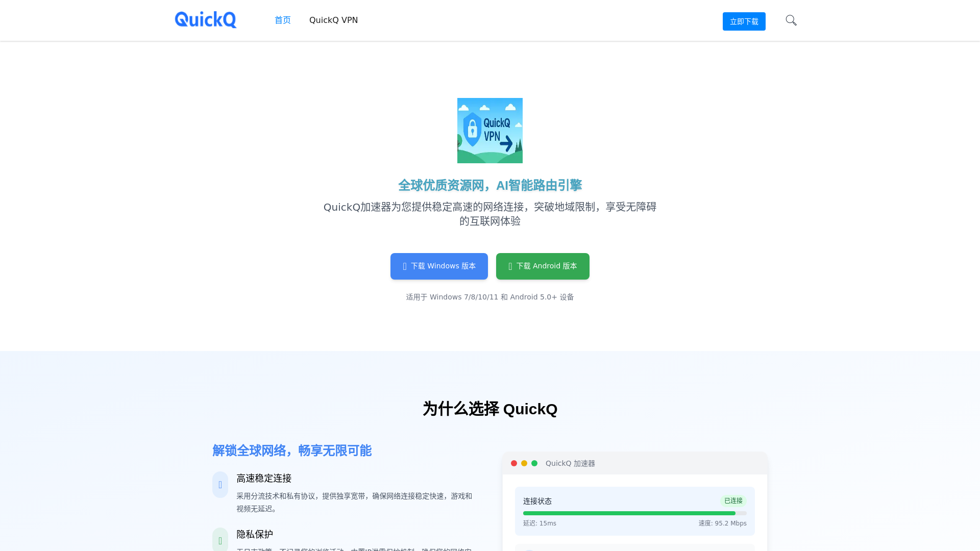Click the 隐私保护 feature icon

220,540
